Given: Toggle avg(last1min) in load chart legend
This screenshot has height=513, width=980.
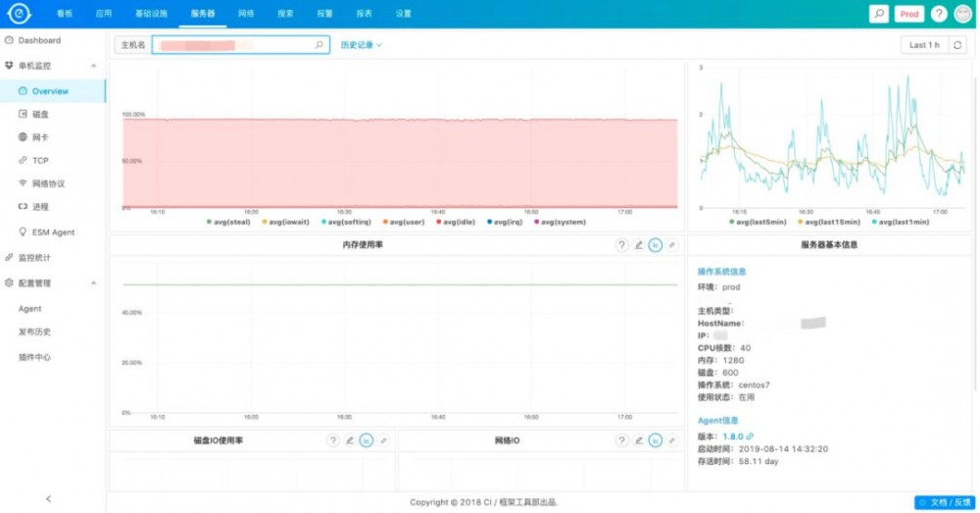Looking at the screenshot, I should click(900, 222).
